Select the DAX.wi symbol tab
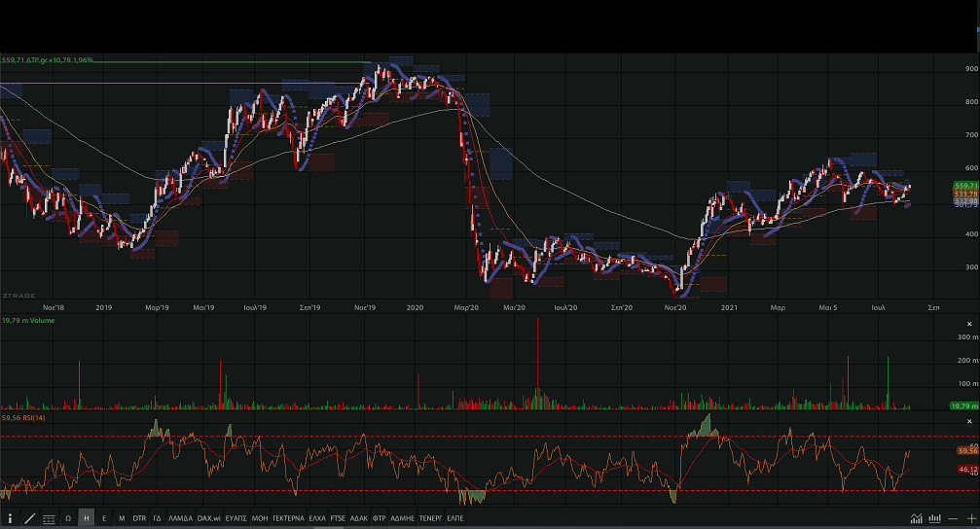This screenshot has height=529, width=980. click(x=208, y=518)
